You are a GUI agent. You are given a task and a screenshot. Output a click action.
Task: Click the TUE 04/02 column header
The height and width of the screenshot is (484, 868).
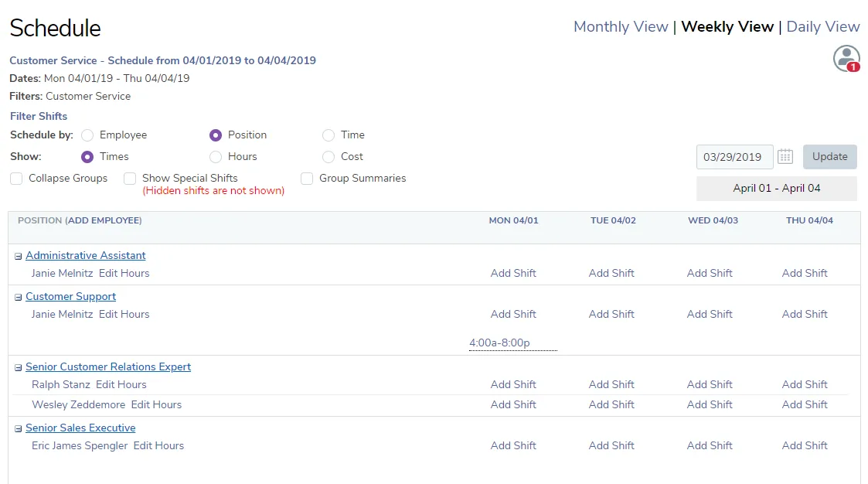click(613, 220)
